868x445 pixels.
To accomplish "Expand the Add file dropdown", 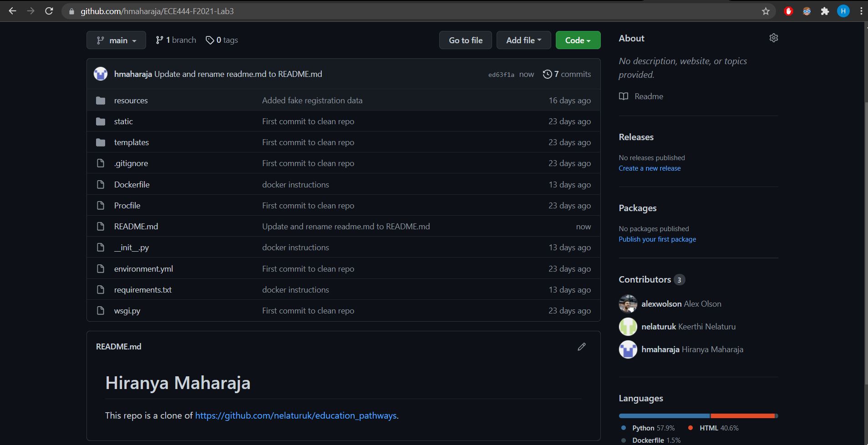I will (523, 40).
